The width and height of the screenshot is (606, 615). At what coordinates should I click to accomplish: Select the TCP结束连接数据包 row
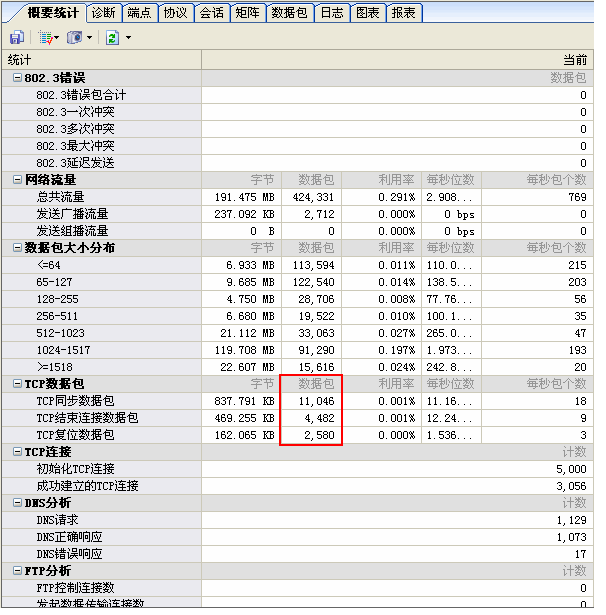click(x=297, y=418)
